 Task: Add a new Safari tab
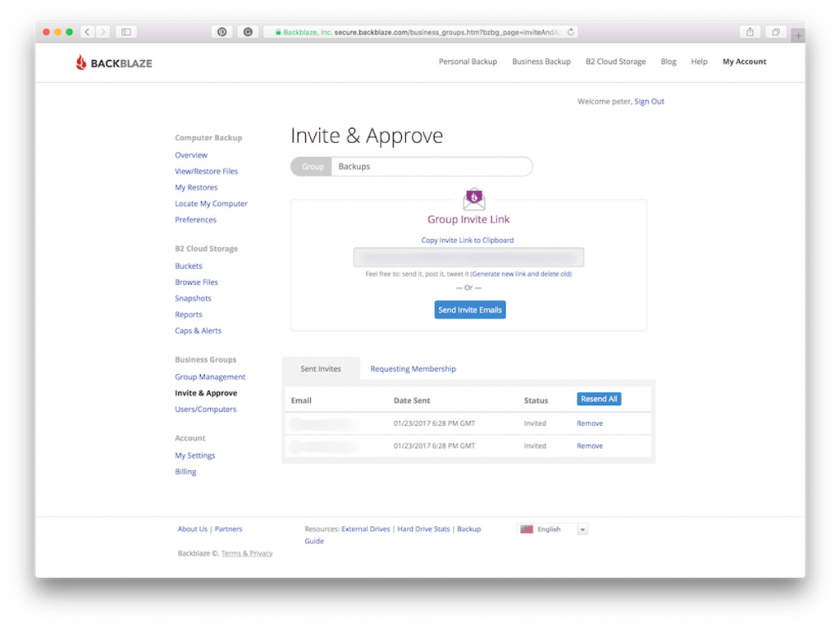pyautogui.click(x=798, y=35)
